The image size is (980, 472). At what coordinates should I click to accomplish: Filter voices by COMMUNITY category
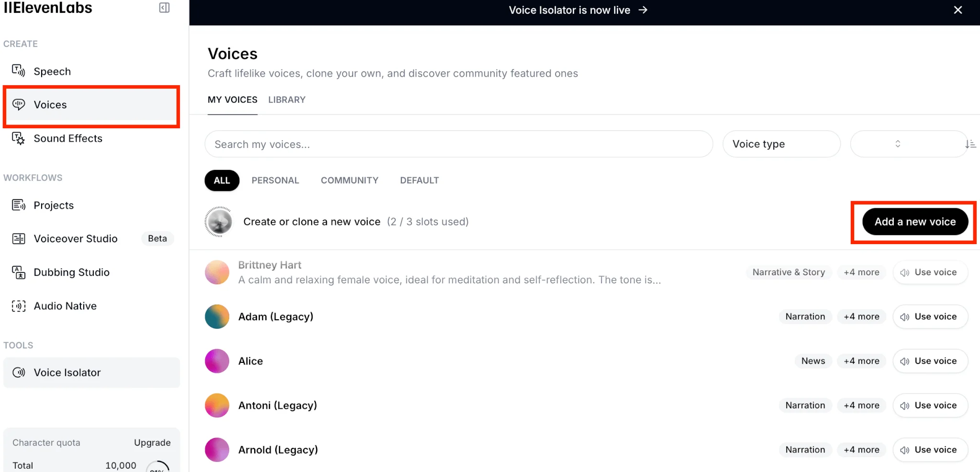349,180
